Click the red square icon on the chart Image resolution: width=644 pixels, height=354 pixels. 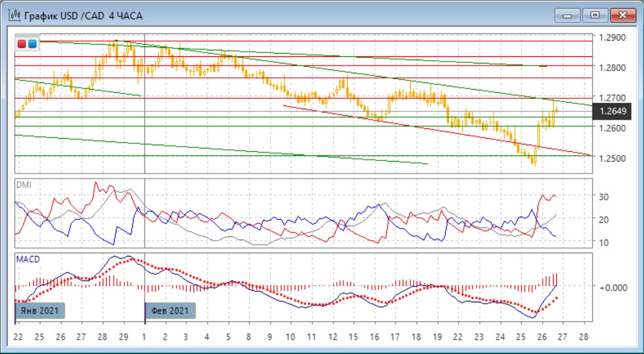pos(22,44)
